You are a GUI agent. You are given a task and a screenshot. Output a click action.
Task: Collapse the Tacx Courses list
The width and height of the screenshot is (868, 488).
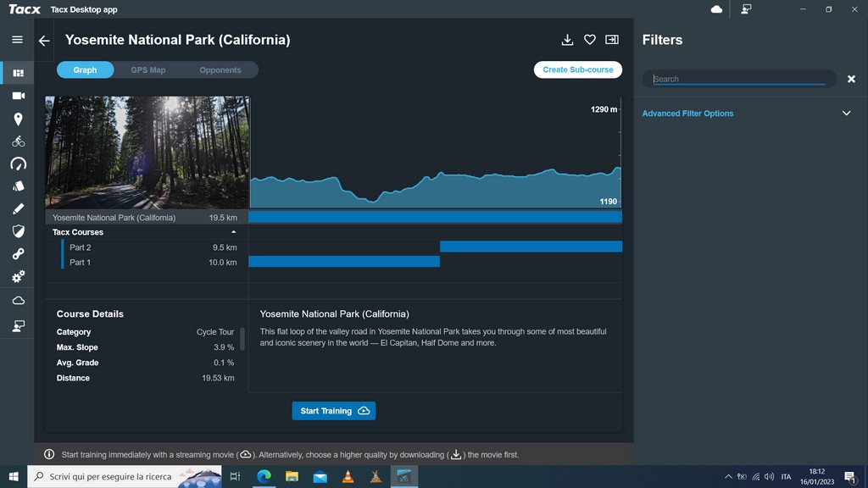[234, 232]
